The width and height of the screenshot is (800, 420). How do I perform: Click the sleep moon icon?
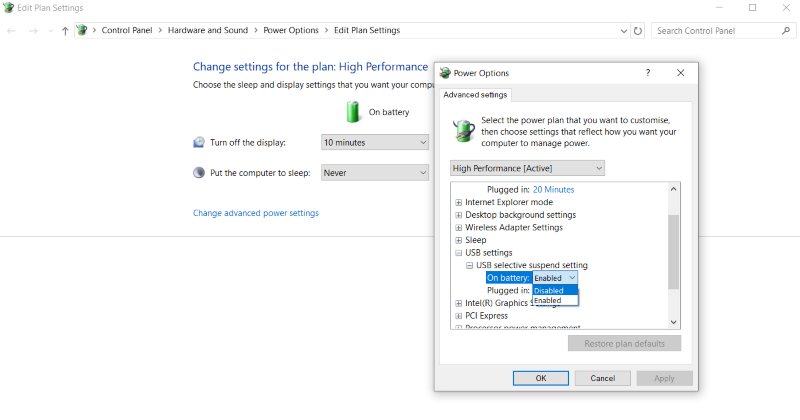click(198, 172)
